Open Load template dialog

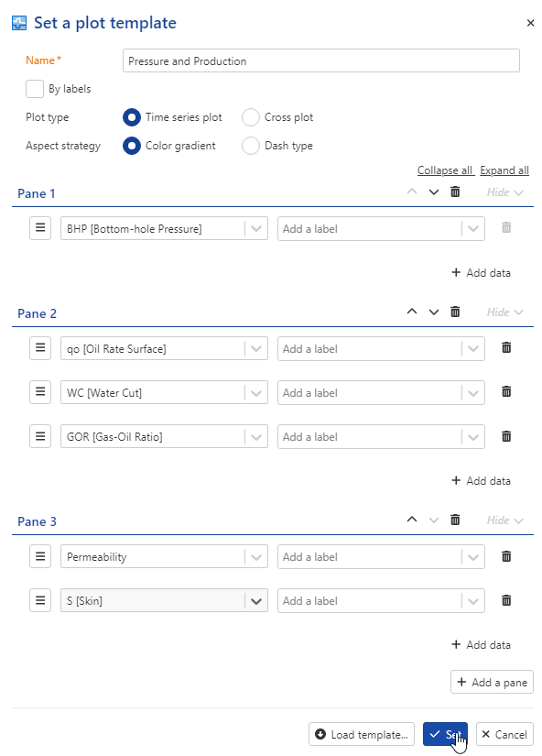[362, 734]
